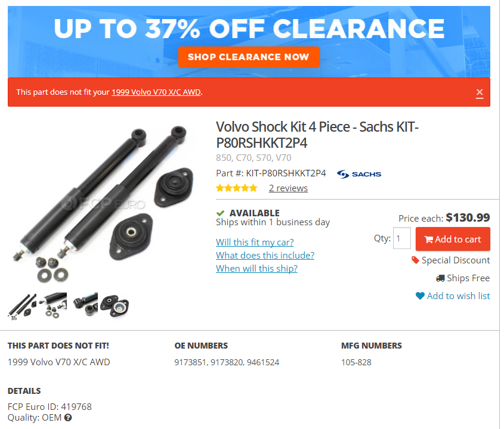Select the third product thumbnail
The image size is (504, 429).
[x=85, y=305]
